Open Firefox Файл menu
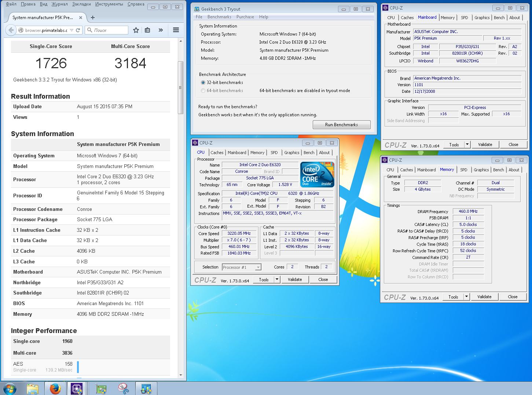532x395 pixels. (x=11, y=4)
